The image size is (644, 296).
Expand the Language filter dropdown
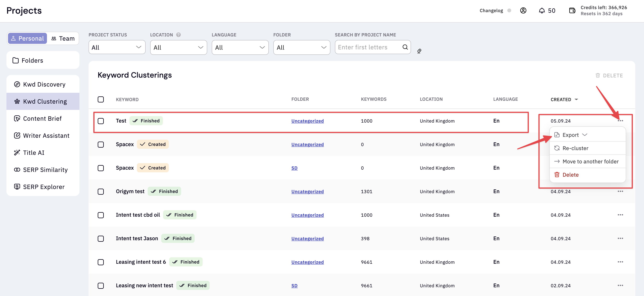[240, 47]
